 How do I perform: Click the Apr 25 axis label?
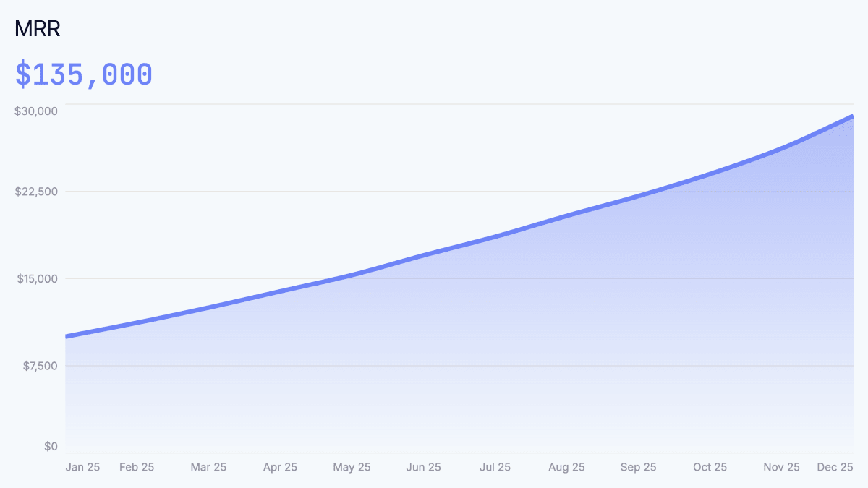(280, 467)
